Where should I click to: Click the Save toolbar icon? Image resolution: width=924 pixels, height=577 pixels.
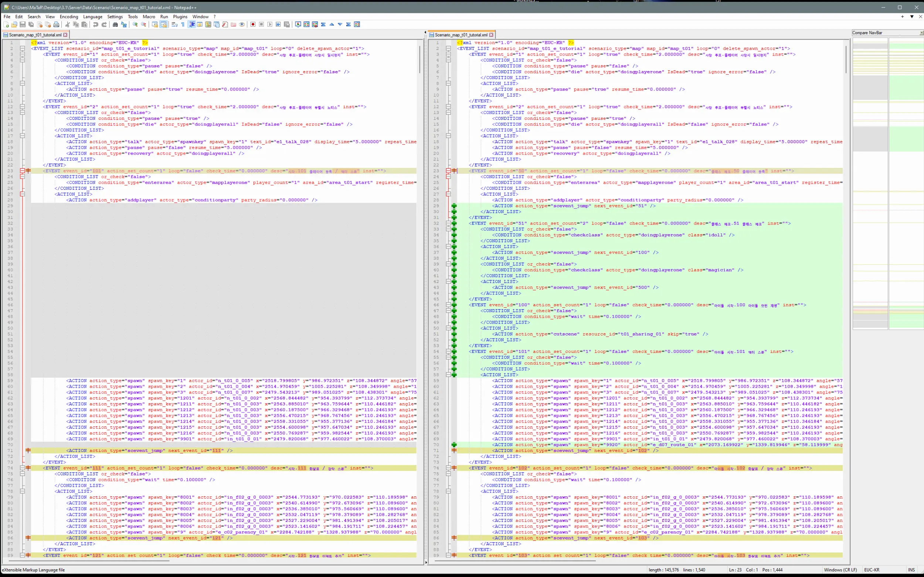point(23,24)
